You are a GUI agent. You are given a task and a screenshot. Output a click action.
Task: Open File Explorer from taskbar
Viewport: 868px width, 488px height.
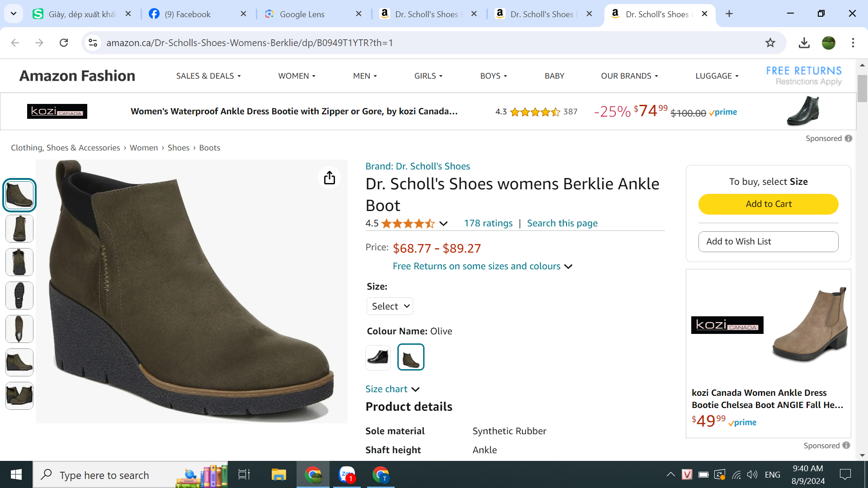click(278, 474)
